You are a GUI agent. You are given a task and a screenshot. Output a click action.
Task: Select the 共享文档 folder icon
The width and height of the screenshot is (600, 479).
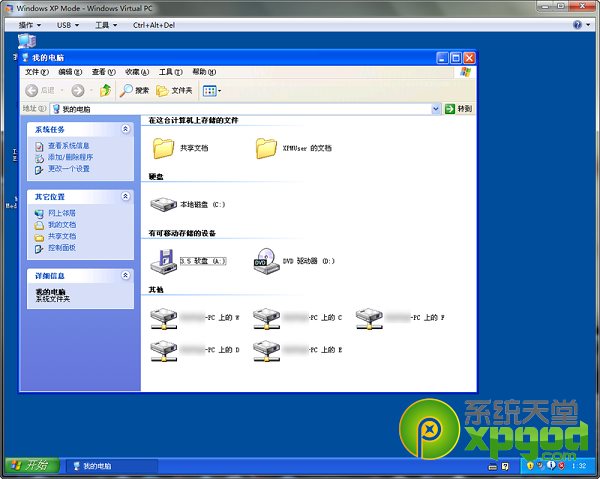coord(163,148)
